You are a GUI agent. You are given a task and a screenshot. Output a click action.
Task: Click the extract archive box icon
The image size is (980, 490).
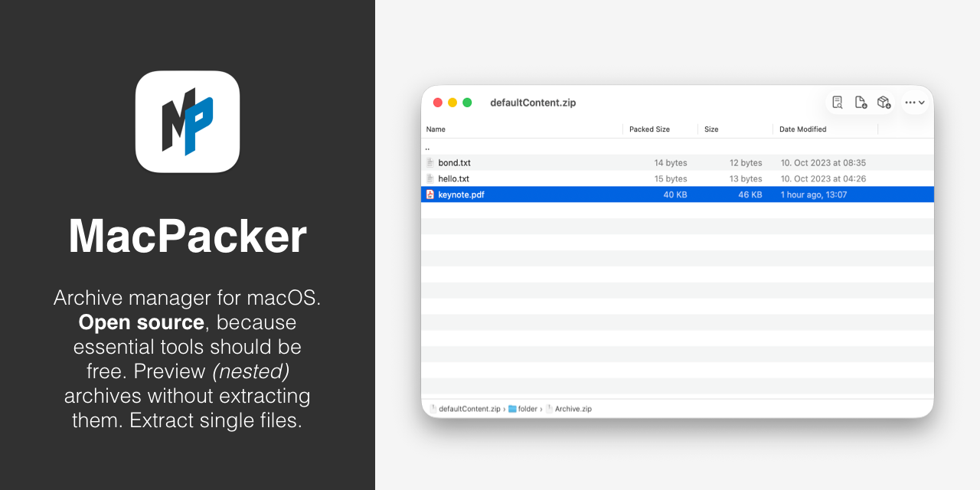[884, 101]
